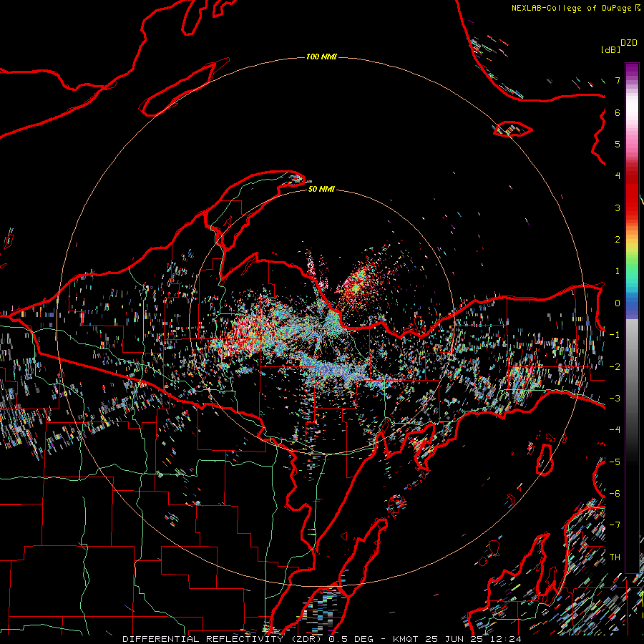Click the 50 NMI range ring label
This screenshot has height=644, width=644.
tap(321, 189)
